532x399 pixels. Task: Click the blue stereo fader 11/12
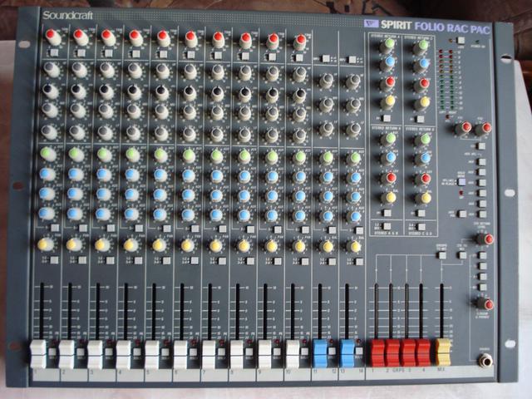pos(320,352)
